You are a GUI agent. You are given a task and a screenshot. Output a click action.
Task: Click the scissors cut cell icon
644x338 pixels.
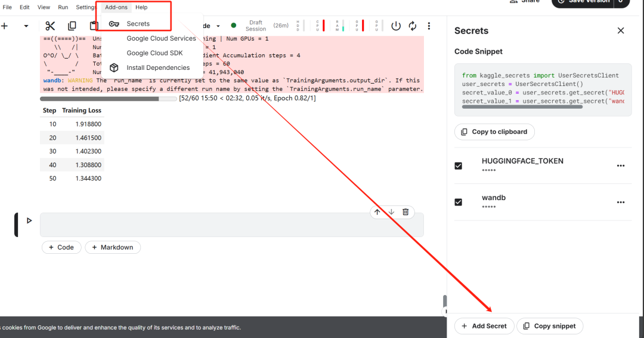click(x=50, y=26)
